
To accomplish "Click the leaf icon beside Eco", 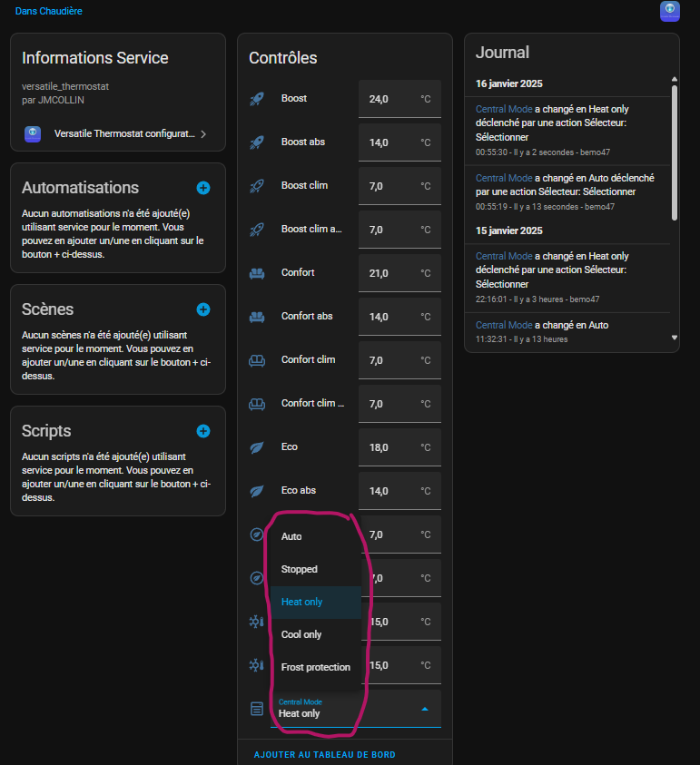I will (x=256, y=446).
